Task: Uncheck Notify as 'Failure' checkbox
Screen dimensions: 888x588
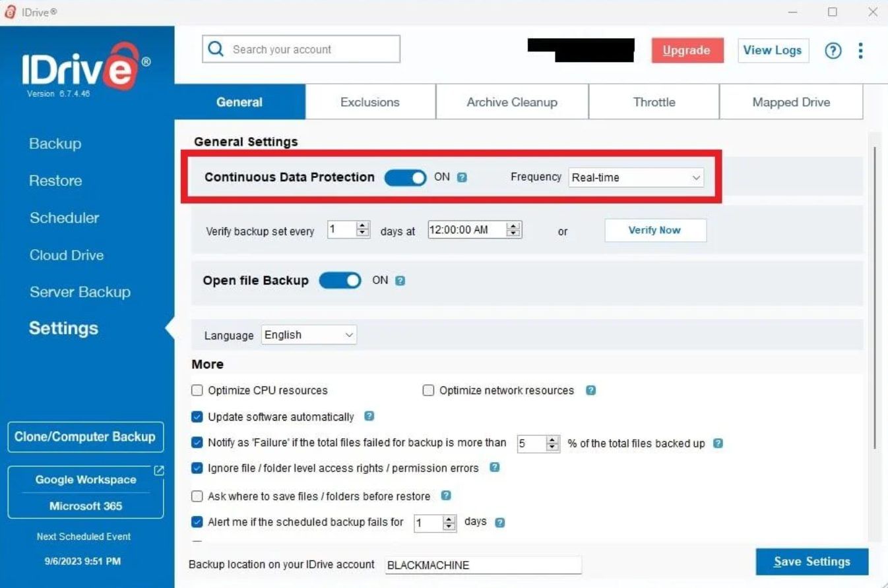Action: click(197, 442)
